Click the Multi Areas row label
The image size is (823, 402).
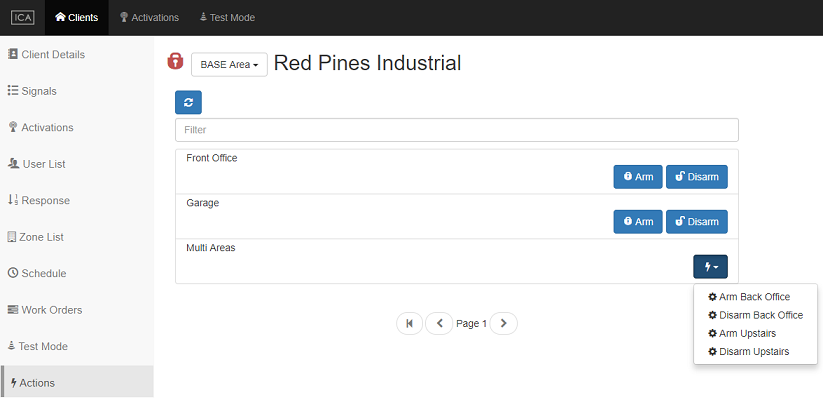pyautogui.click(x=210, y=248)
